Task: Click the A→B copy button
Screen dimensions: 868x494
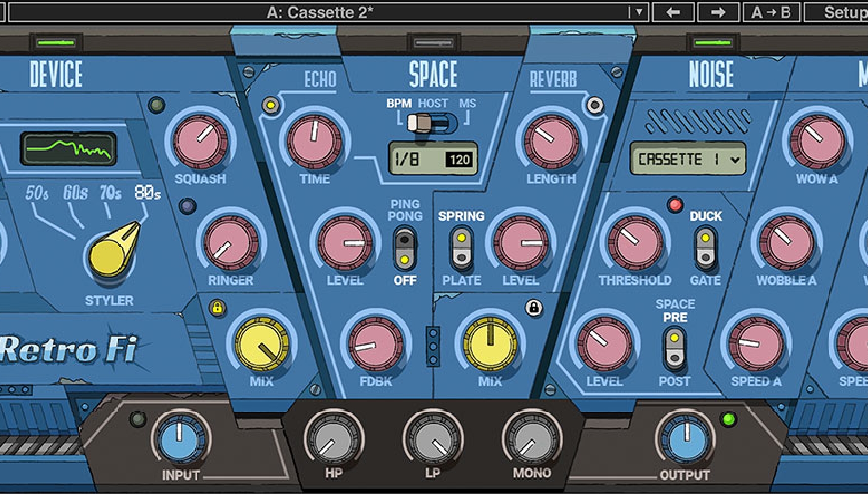Action: pyautogui.click(x=771, y=12)
